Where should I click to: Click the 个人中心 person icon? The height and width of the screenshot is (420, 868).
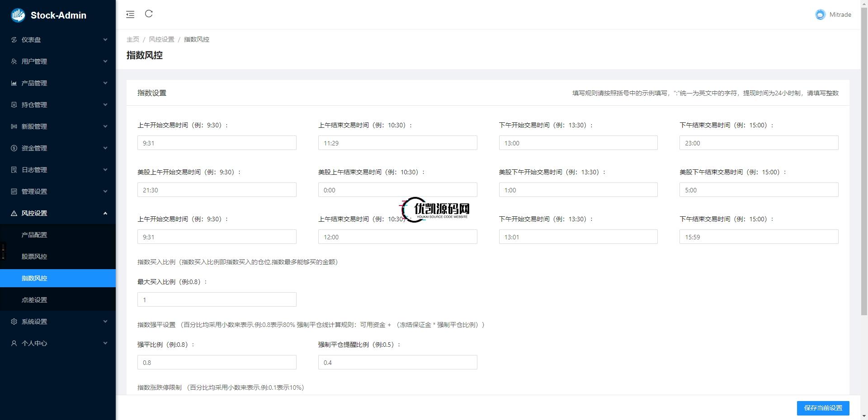tap(14, 343)
